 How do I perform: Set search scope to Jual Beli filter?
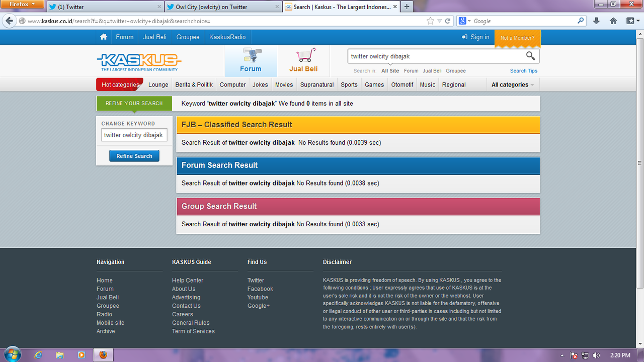[x=432, y=71]
